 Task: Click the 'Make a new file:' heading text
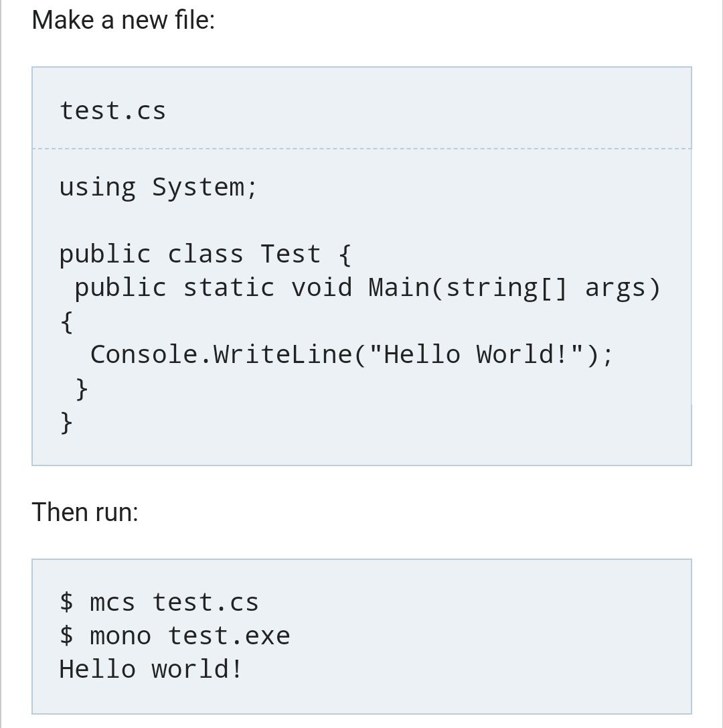tap(123, 21)
